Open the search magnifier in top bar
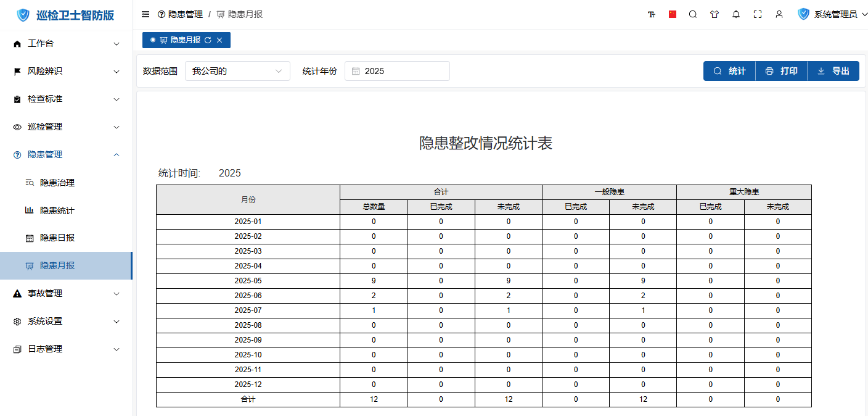Screen dimensions: 868x416 (x=693, y=14)
